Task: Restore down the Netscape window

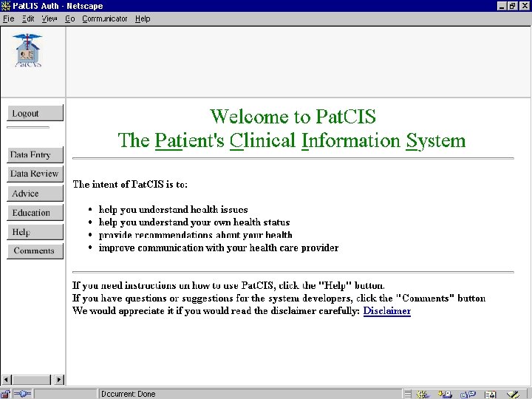Action: pos(512,6)
